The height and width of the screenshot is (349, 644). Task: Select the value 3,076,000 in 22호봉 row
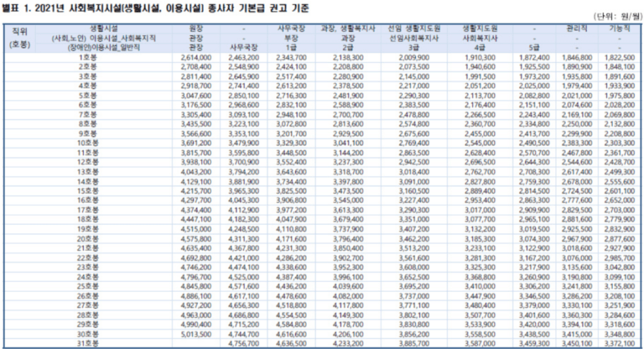(x=577, y=258)
